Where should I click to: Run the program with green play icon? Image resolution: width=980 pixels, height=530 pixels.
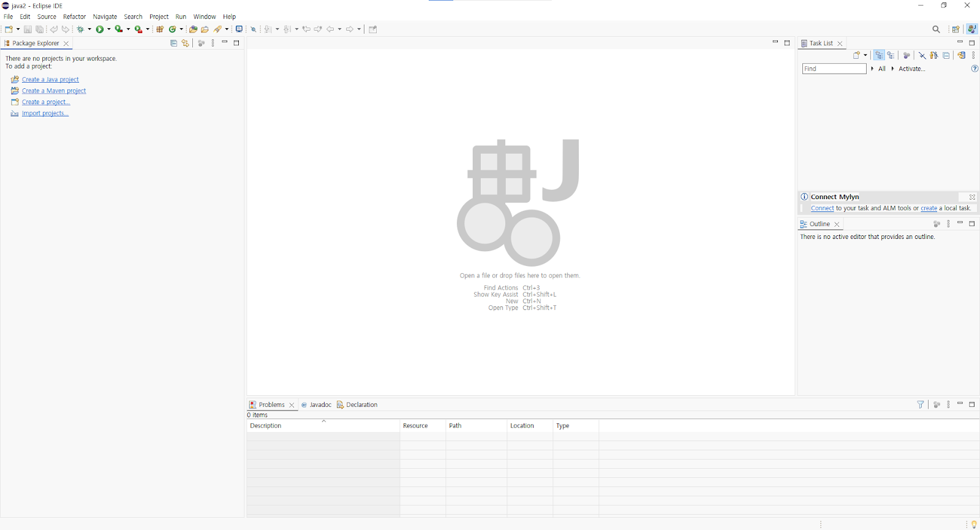tap(100, 29)
